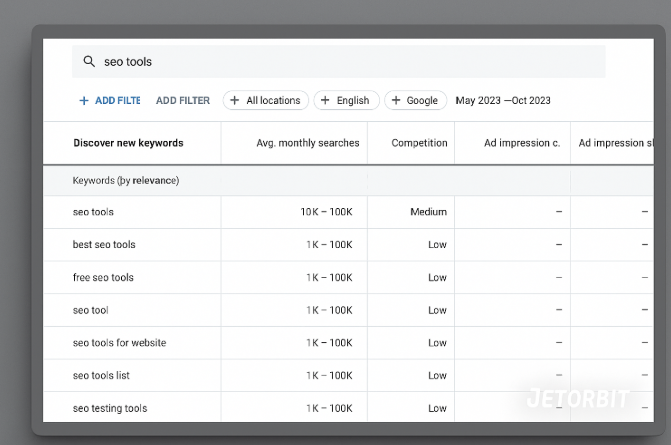Select the 'free seo tools' keyword
Image resolution: width=671 pixels, height=445 pixels.
click(x=103, y=277)
